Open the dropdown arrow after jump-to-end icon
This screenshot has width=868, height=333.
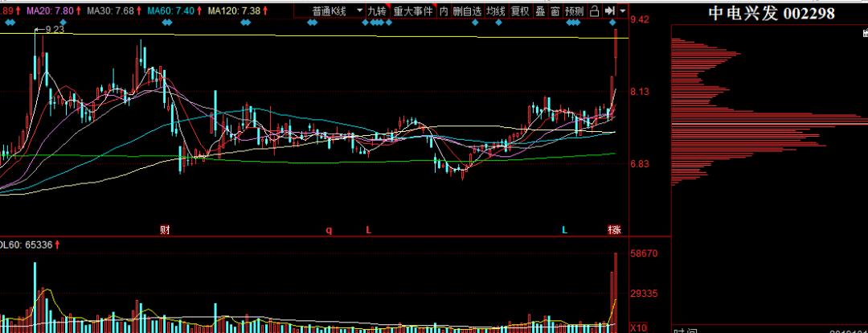click(x=624, y=10)
